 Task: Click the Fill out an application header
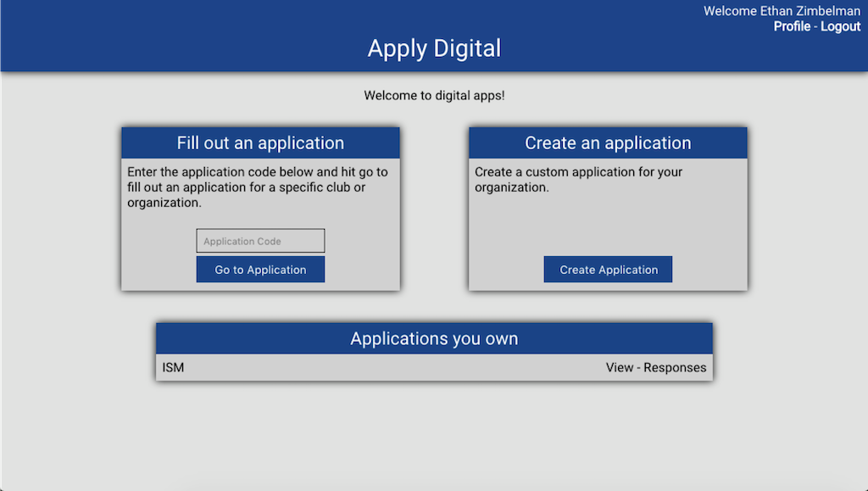[x=260, y=142]
